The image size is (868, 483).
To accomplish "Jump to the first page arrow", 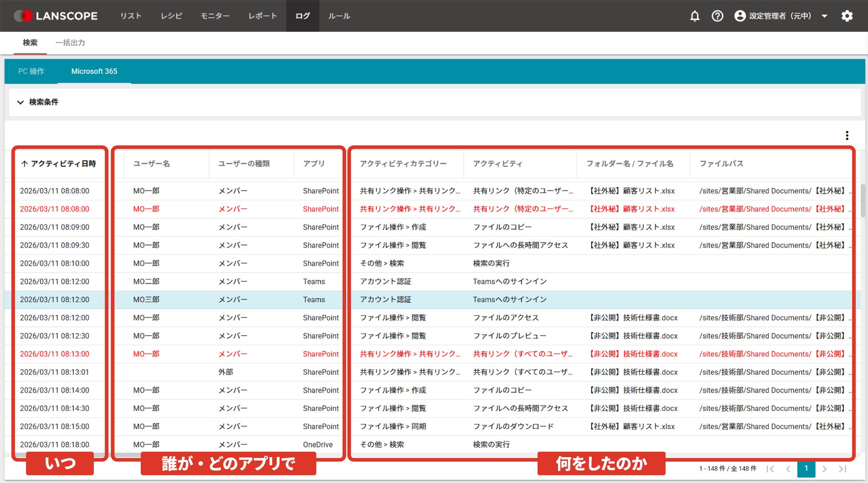I will (x=771, y=469).
